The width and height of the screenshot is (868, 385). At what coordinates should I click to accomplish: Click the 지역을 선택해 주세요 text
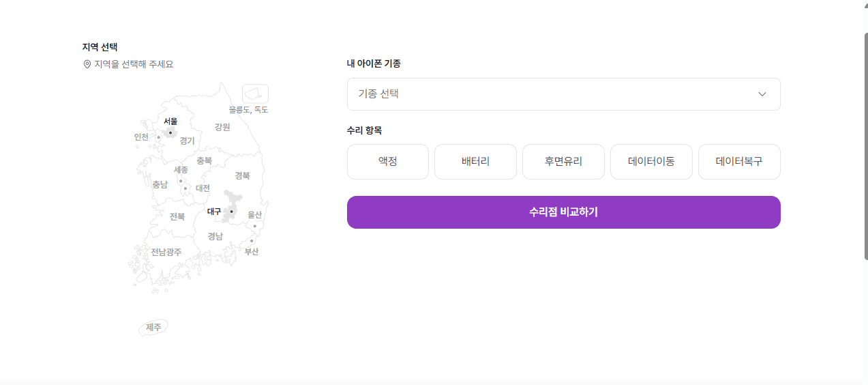point(134,64)
